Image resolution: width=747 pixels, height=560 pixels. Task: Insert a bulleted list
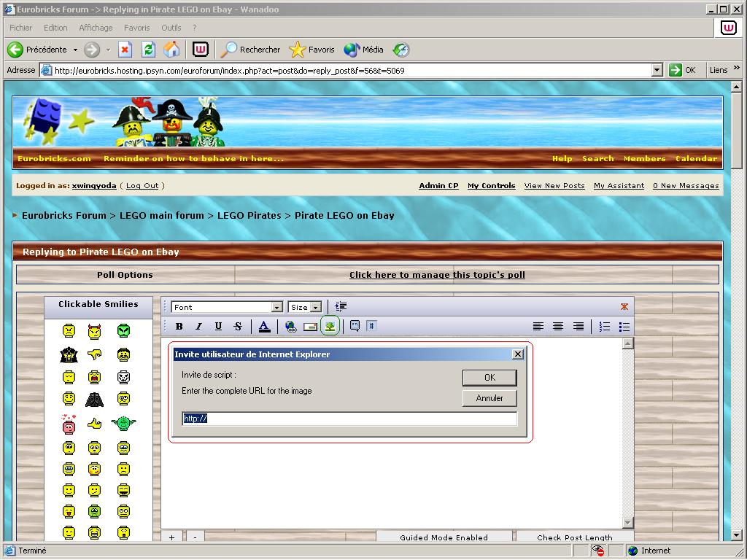pos(624,327)
